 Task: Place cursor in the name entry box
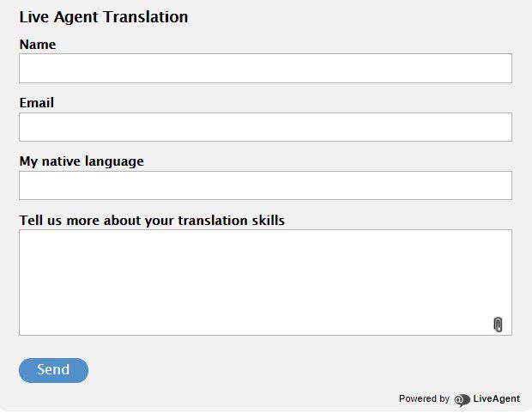[x=265, y=69]
